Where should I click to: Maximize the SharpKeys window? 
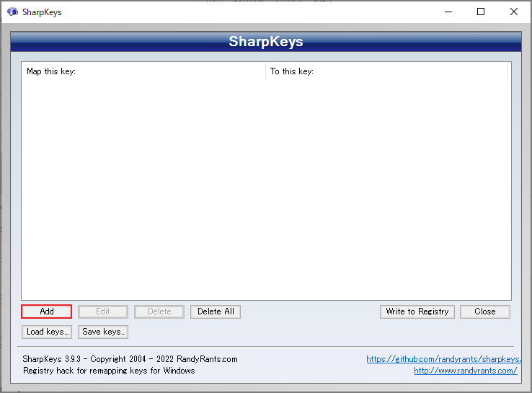480,12
